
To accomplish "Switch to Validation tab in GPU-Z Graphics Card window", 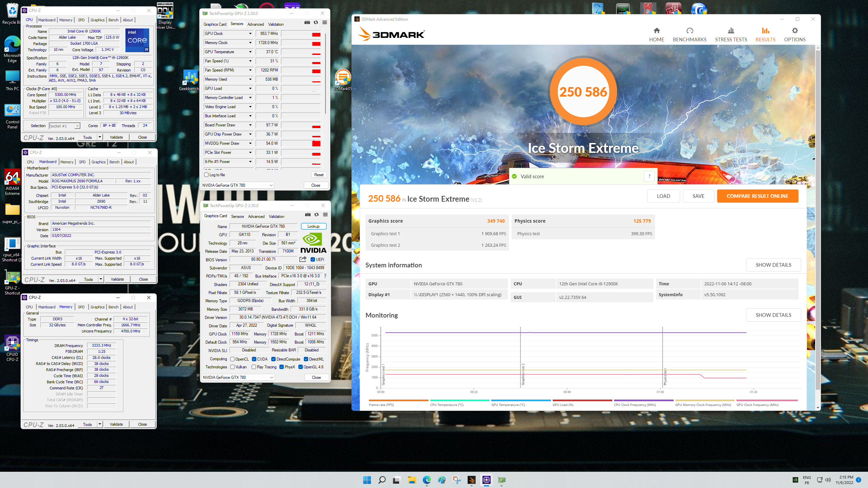I will (x=276, y=217).
